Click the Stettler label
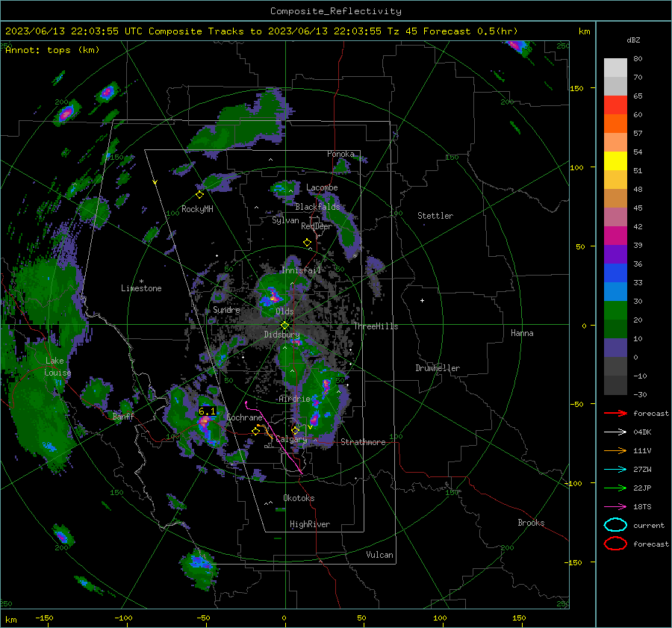The image size is (672, 628). (x=435, y=216)
